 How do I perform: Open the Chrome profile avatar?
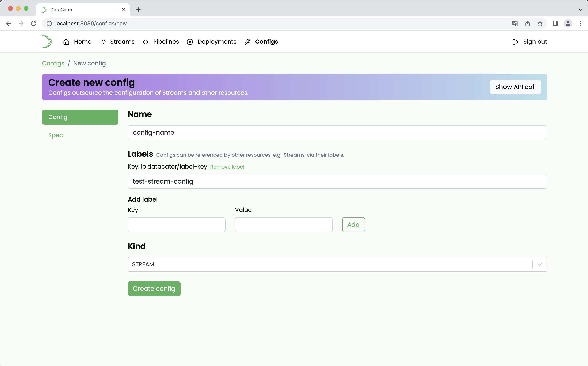click(568, 23)
